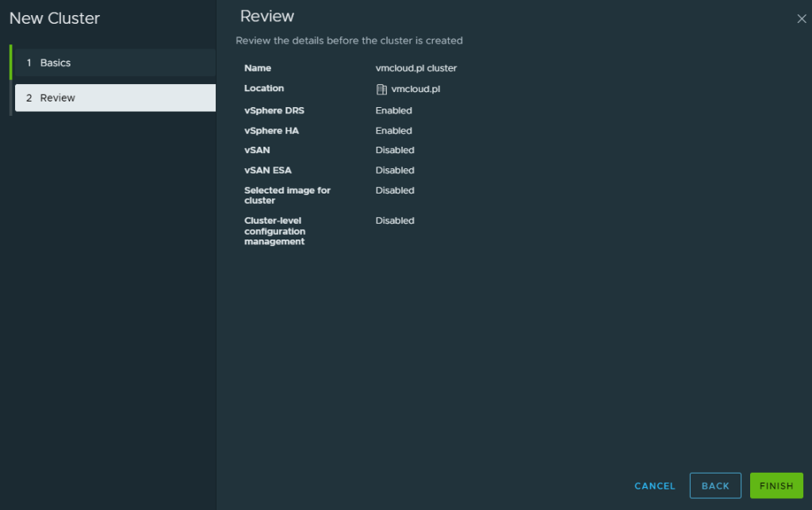The height and width of the screenshot is (510, 812).
Task: Click the Review page heading
Action: point(267,17)
